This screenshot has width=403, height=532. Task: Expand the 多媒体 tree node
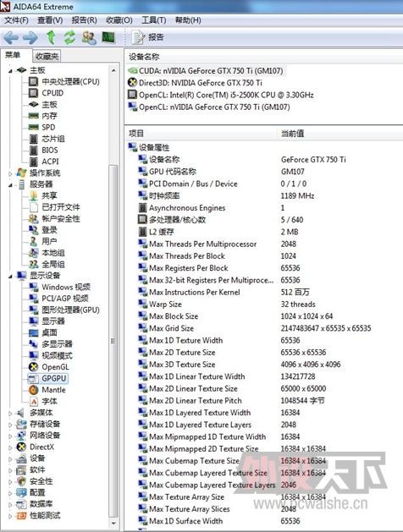click(10, 414)
